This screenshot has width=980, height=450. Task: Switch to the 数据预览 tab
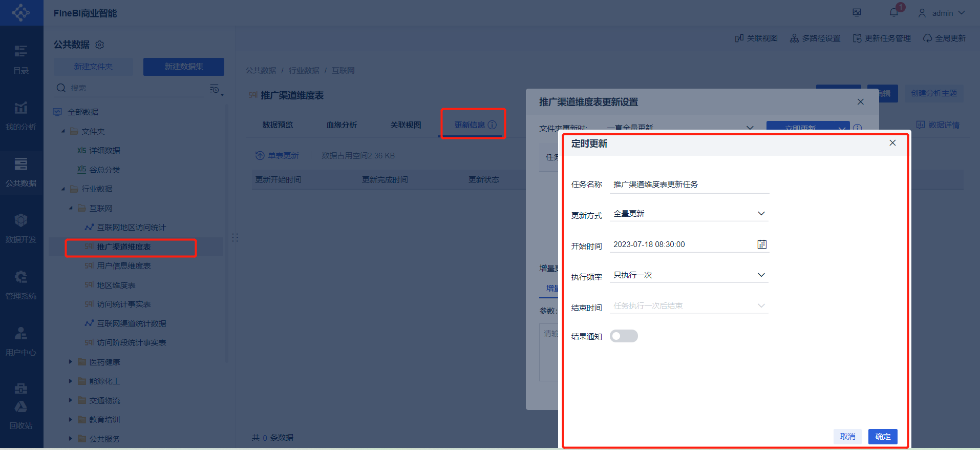tap(278, 125)
